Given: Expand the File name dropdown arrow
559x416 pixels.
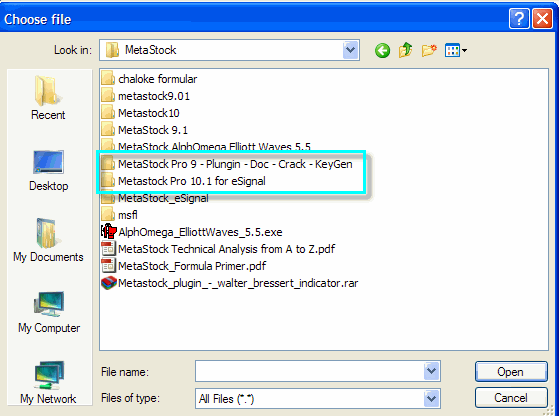Looking at the screenshot, I should (x=431, y=371).
